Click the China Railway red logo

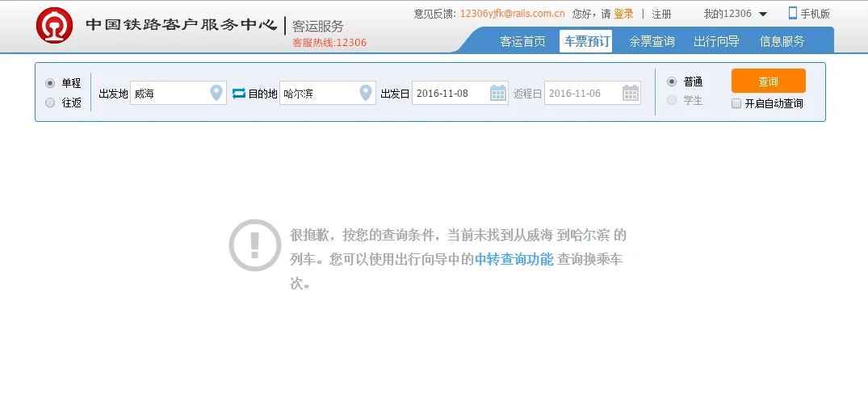(54, 26)
